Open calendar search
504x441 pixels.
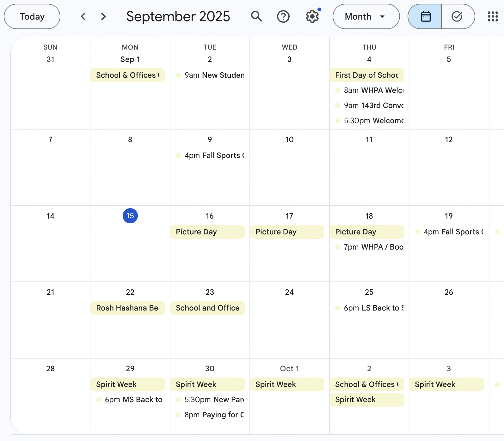257,16
